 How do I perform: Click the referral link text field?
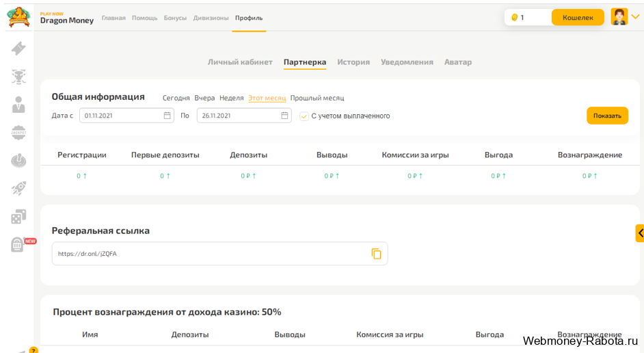pos(219,254)
